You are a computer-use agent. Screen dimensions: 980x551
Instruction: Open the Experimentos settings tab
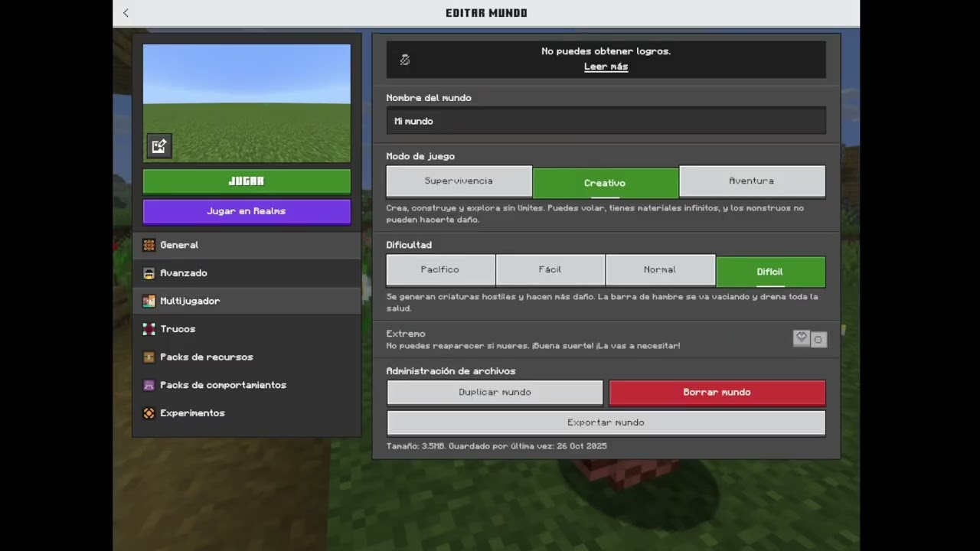click(x=247, y=413)
